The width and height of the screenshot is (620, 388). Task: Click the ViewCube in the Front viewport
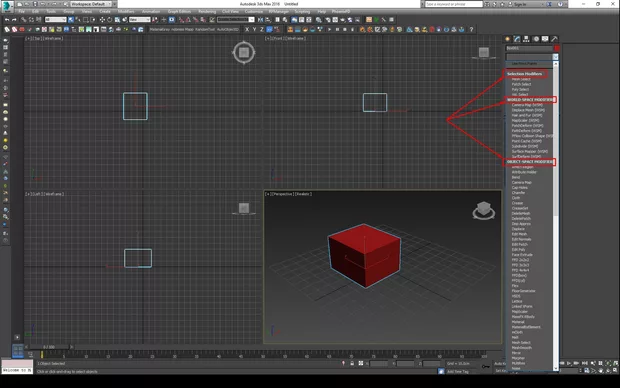[484, 53]
